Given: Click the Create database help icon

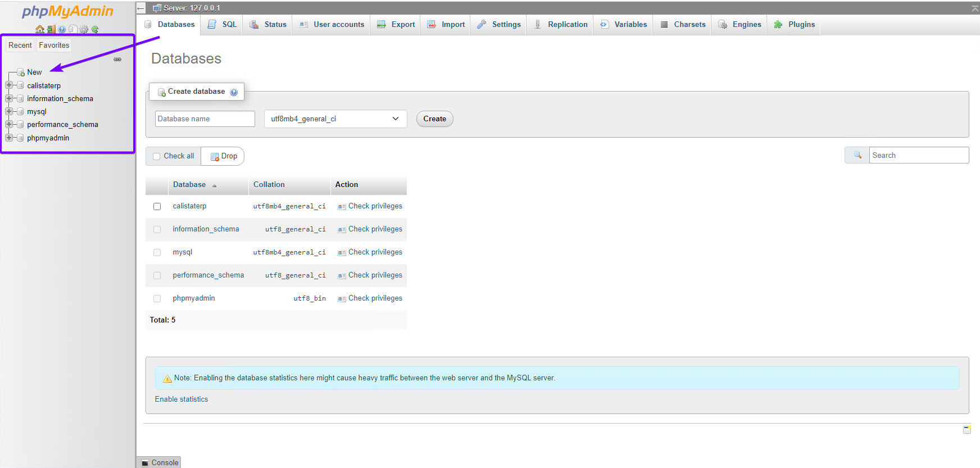Looking at the screenshot, I should coord(234,92).
